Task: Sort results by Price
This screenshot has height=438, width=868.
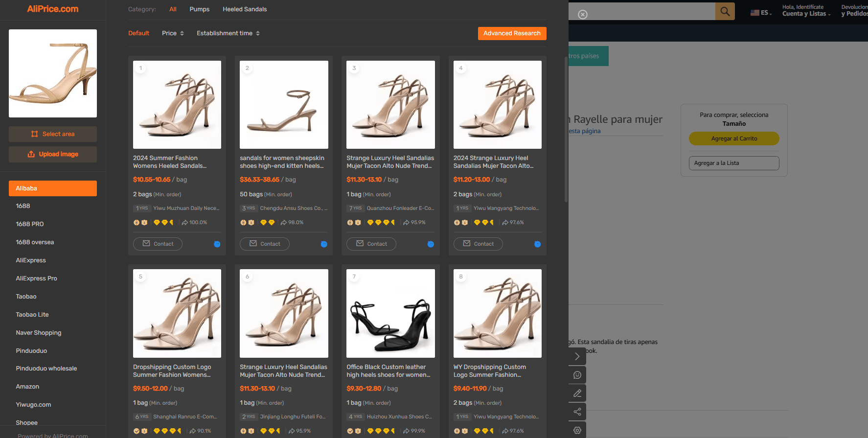Action: click(173, 33)
